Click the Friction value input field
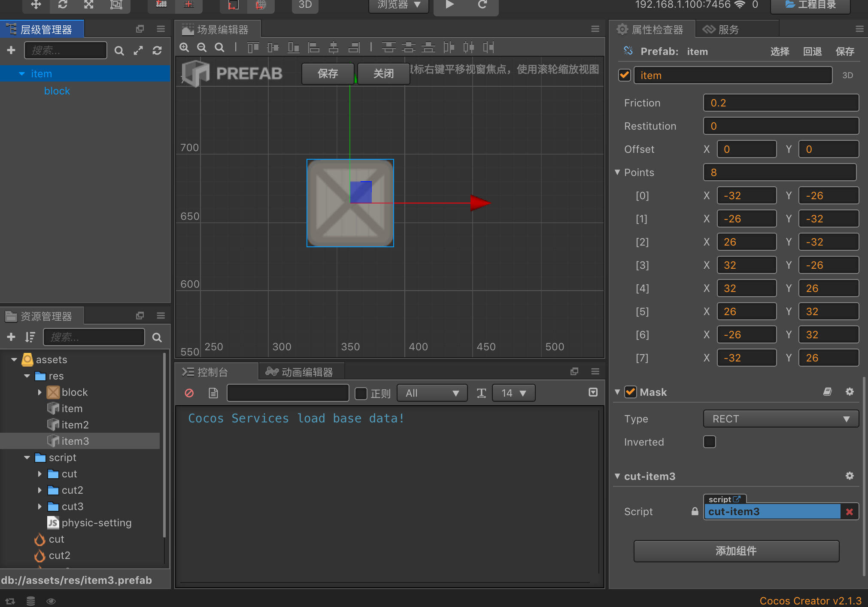This screenshot has height=607, width=868. point(780,103)
